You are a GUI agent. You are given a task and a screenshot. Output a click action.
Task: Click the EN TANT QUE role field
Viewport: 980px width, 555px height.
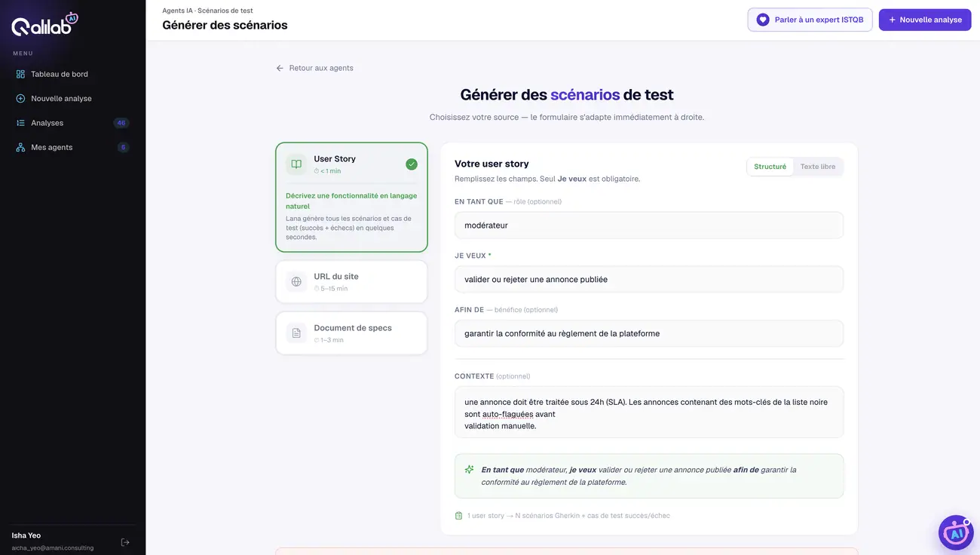[649, 225]
